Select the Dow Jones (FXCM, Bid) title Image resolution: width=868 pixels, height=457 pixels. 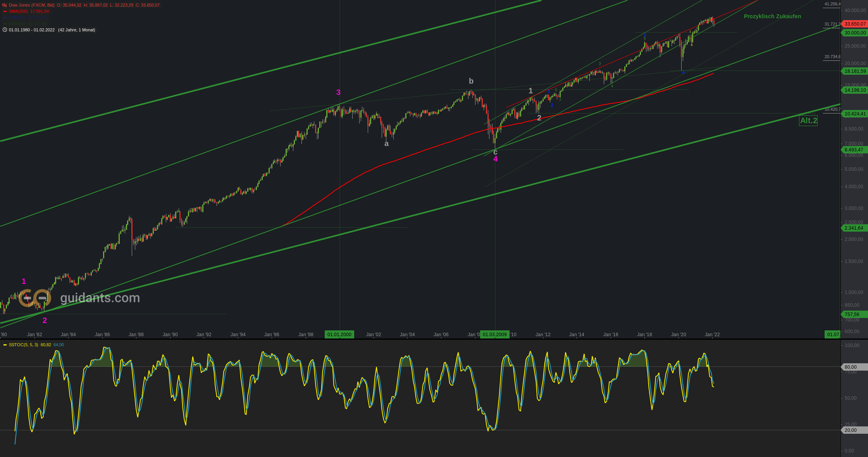pyautogui.click(x=32, y=5)
